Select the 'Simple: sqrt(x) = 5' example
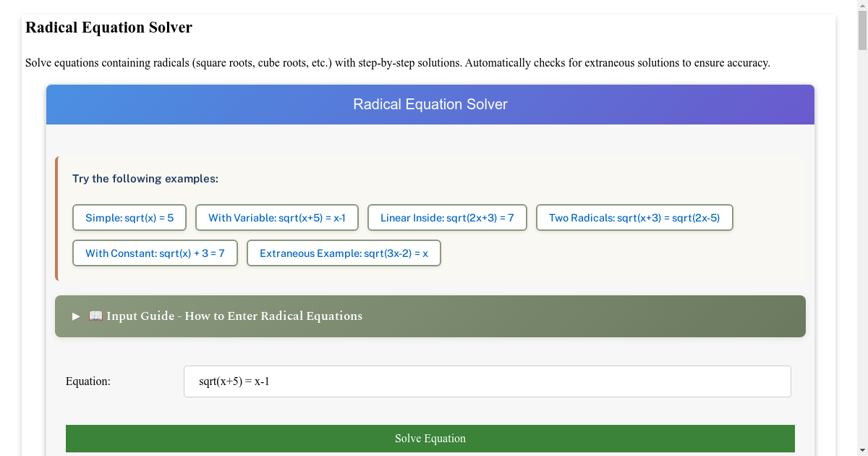The height and width of the screenshot is (456, 868). point(129,218)
